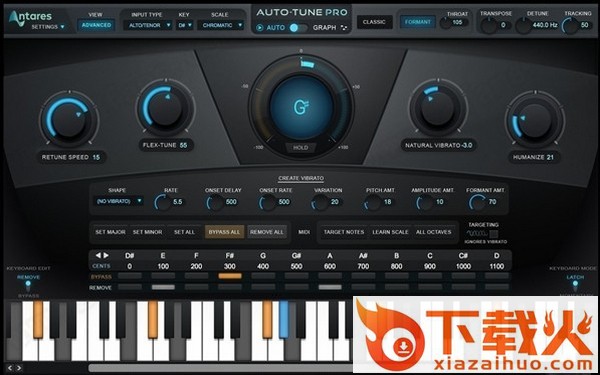
Task: Toggle the Formant button
Action: pos(417,22)
